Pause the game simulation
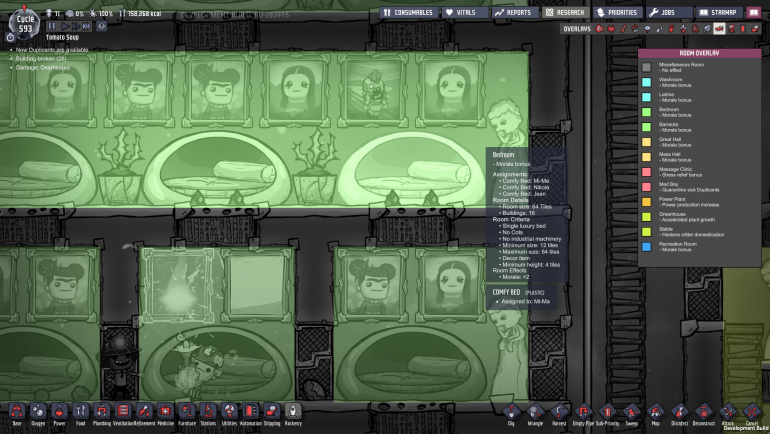The width and height of the screenshot is (770, 434). coord(52,26)
